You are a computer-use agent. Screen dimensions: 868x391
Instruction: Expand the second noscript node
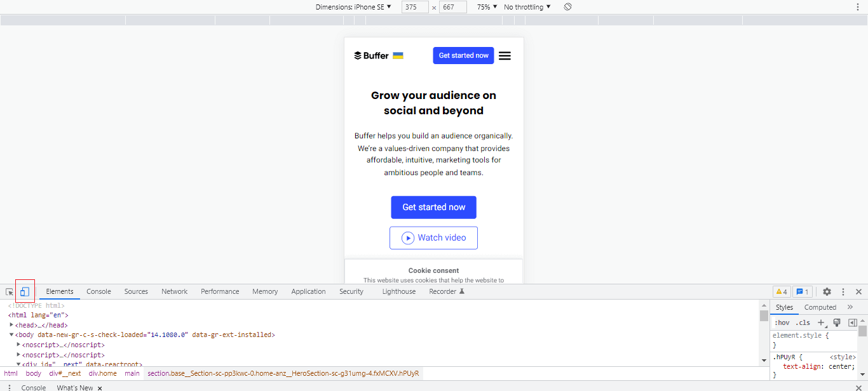click(x=18, y=355)
